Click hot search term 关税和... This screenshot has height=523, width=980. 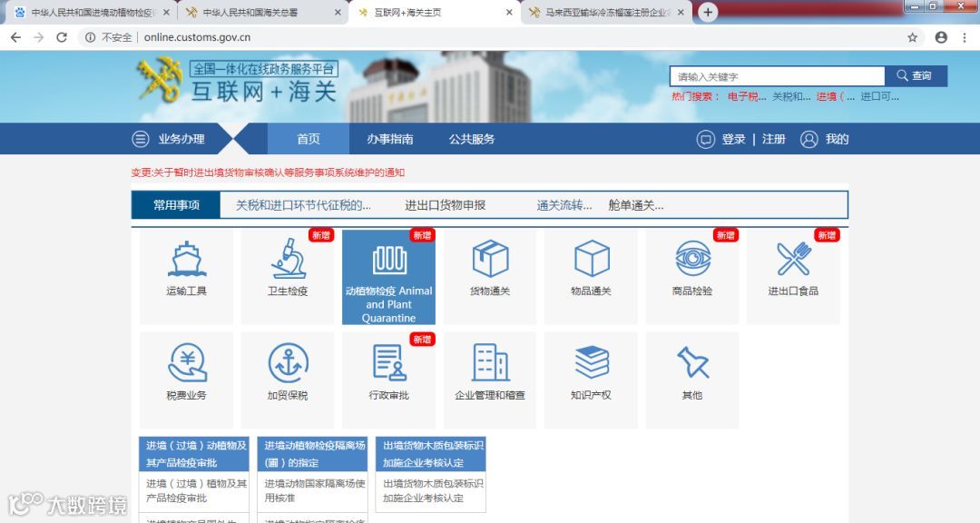click(791, 96)
